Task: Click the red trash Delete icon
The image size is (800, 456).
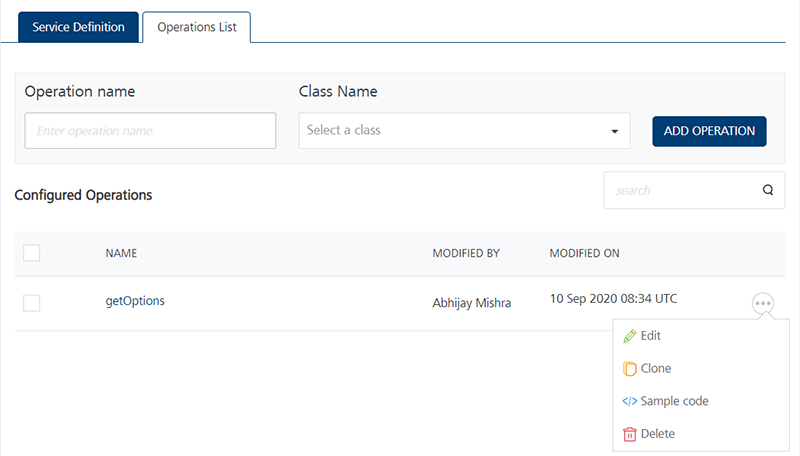Action: pyautogui.click(x=629, y=434)
